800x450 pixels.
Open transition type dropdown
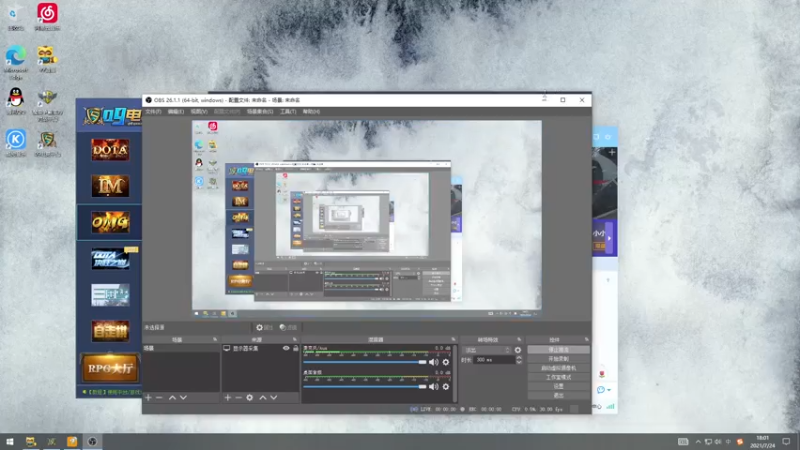[487, 350]
